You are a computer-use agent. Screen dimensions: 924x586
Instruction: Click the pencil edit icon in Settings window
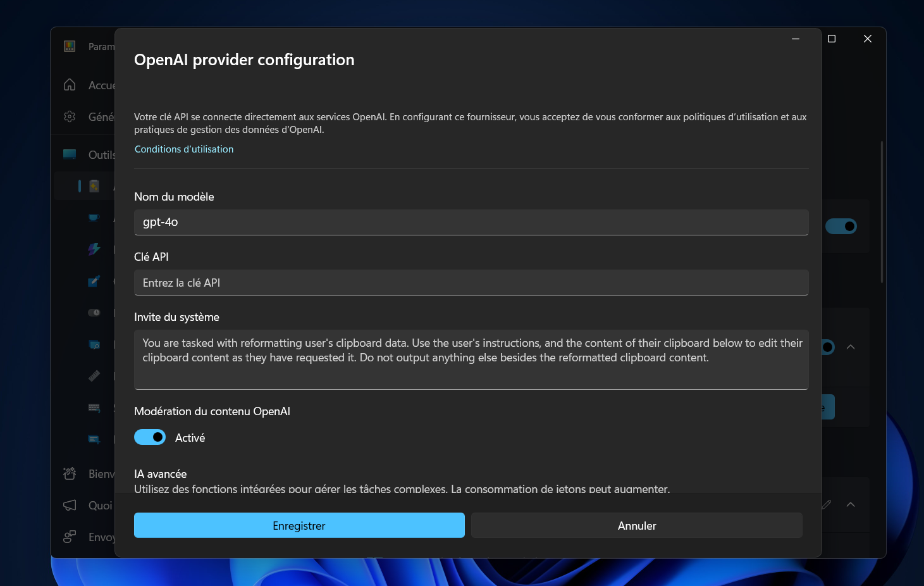click(826, 504)
